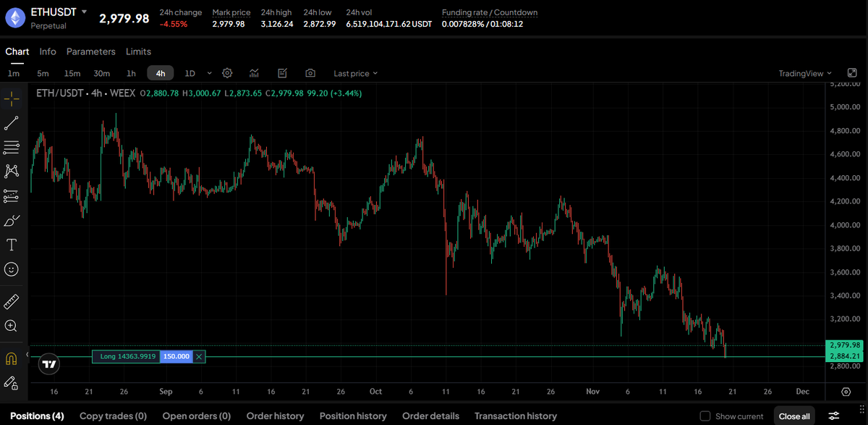
Task: Click the 2,979.98 current price axis label
Action: (845, 345)
